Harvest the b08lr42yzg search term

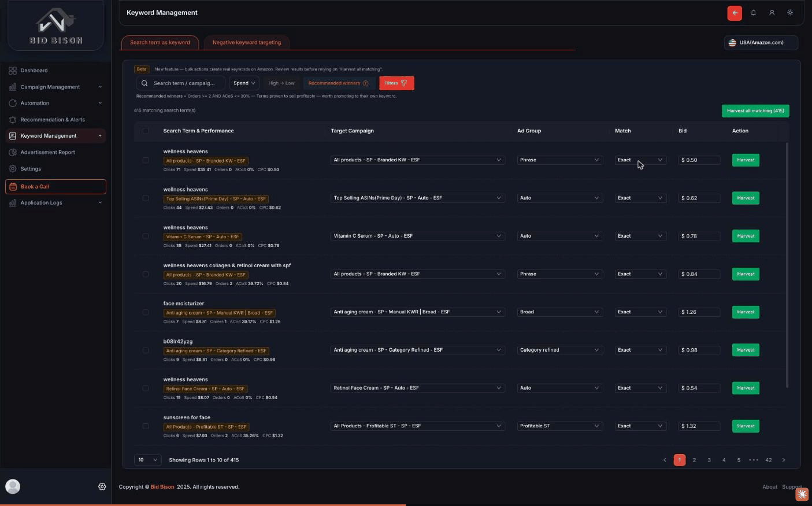(746, 350)
